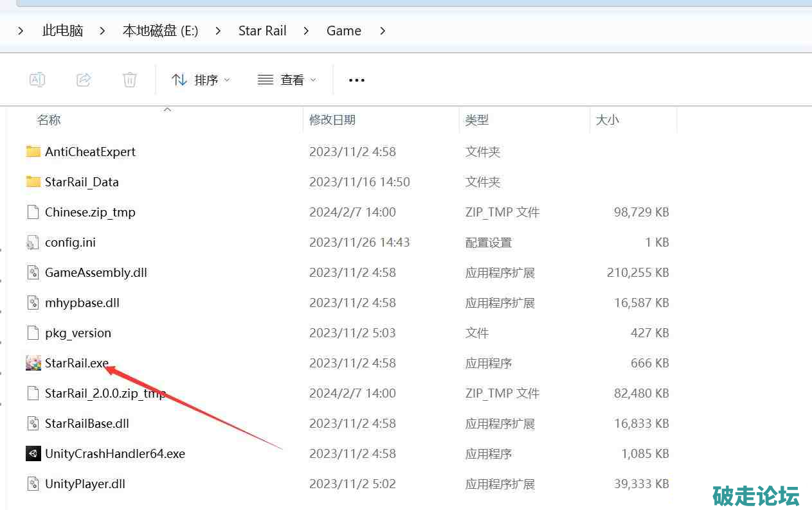812x510 pixels.
Task: Expand the chevron after Star Rail in path
Action: click(x=307, y=31)
